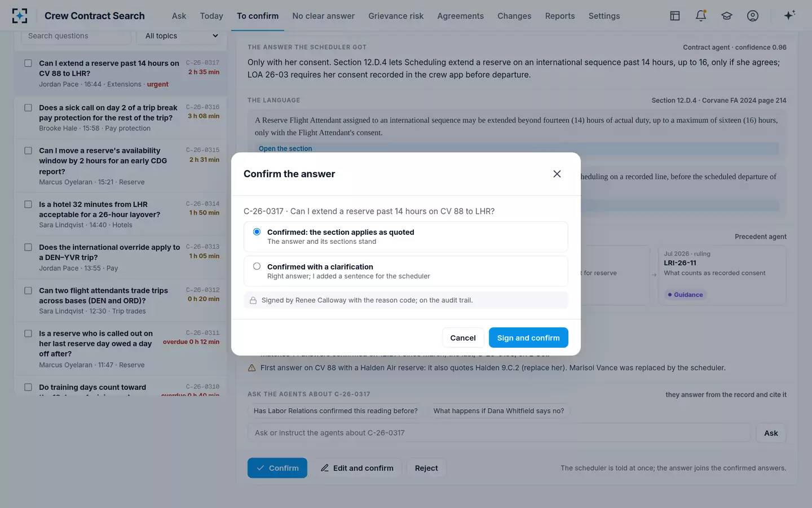Switch to the Ask tab
The height and width of the screenshot is (508, 812).
[179, 16]
